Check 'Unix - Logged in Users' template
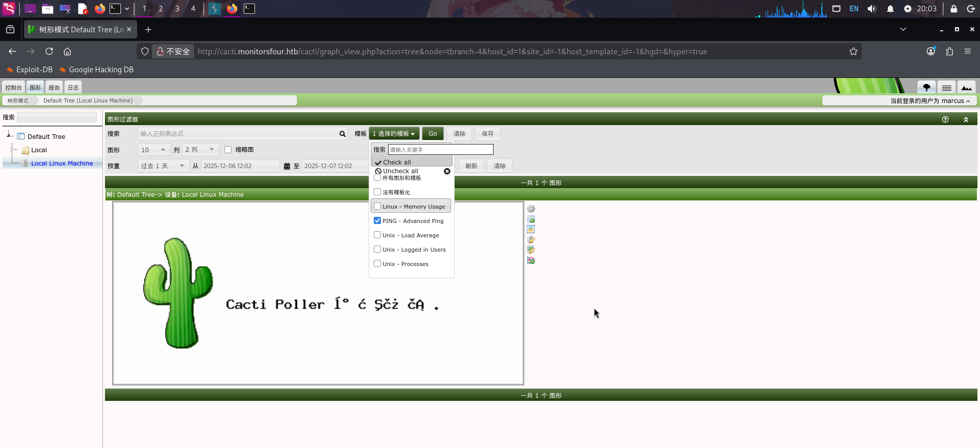The height and width of the screenshot is (448, 980). pos(377,249)
